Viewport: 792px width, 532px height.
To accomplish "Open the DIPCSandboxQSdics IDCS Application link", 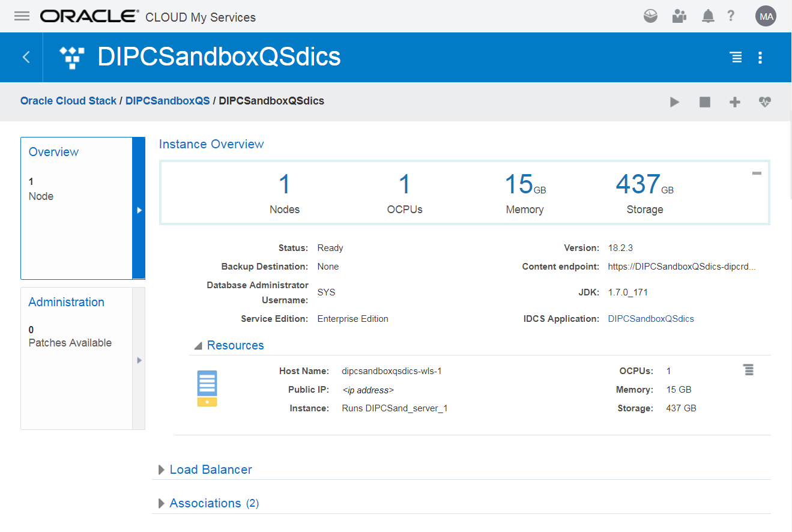I will point(651,319).
